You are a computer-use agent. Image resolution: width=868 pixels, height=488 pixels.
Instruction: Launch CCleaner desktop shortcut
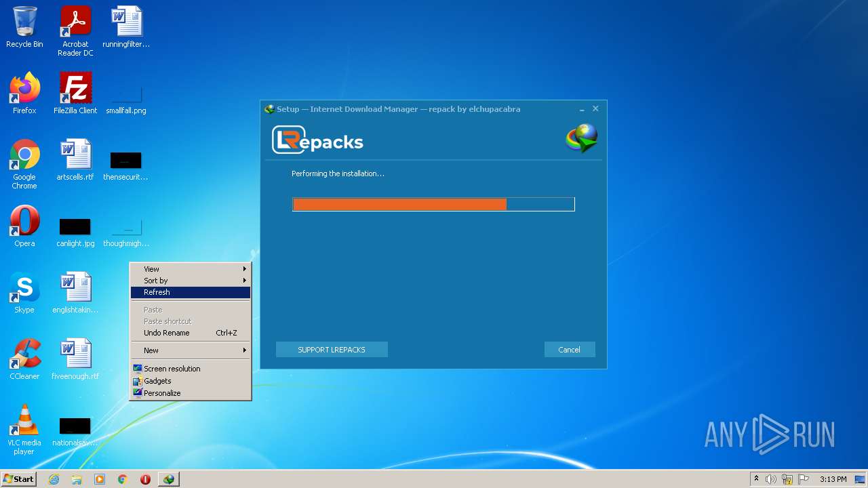pyautogui.click(x=24, y=359)
